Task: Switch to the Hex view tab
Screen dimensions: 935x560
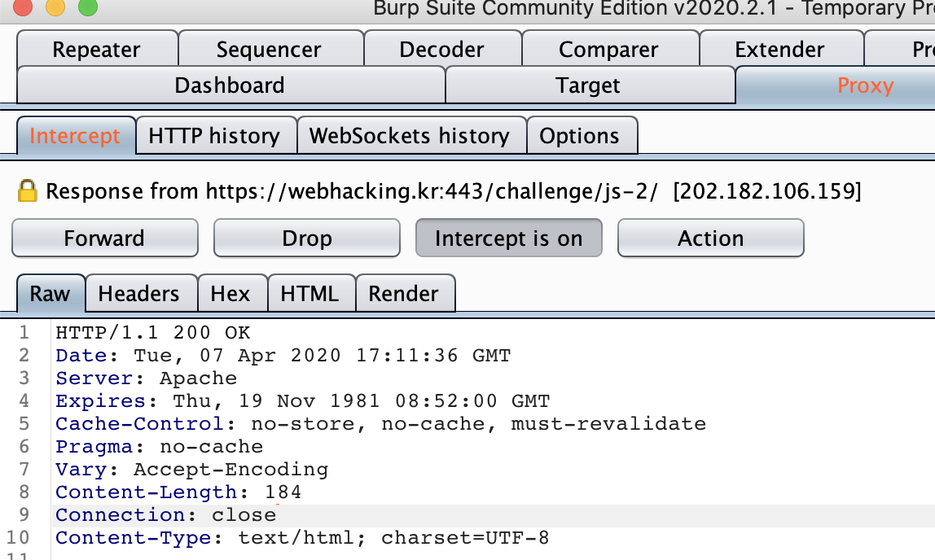Action: (233, 293)
